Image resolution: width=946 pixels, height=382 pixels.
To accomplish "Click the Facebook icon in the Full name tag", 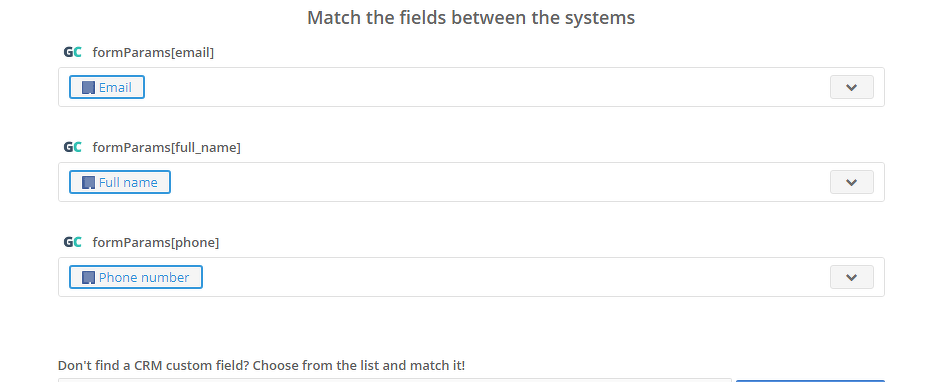I will point(89,182).
